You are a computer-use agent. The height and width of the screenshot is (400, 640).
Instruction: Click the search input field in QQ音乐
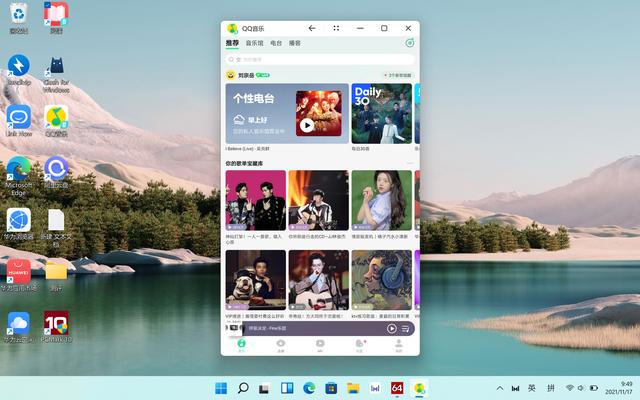(x=320, y=60)
